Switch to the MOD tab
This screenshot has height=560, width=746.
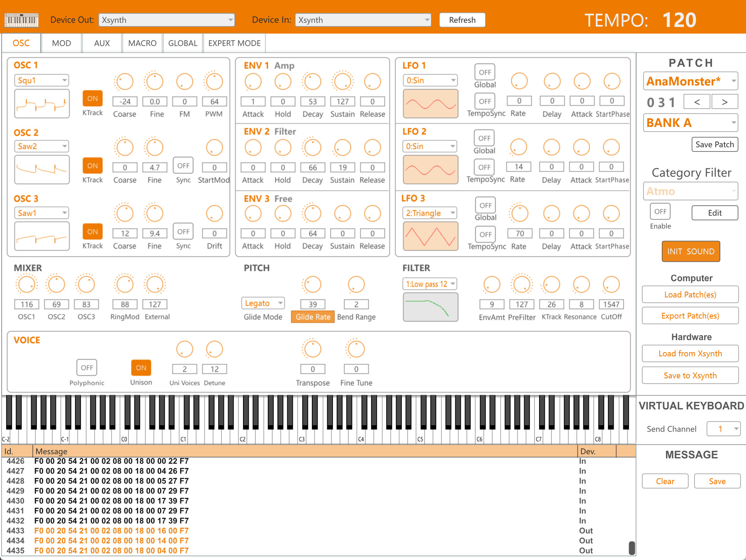(x=61, y=43)
